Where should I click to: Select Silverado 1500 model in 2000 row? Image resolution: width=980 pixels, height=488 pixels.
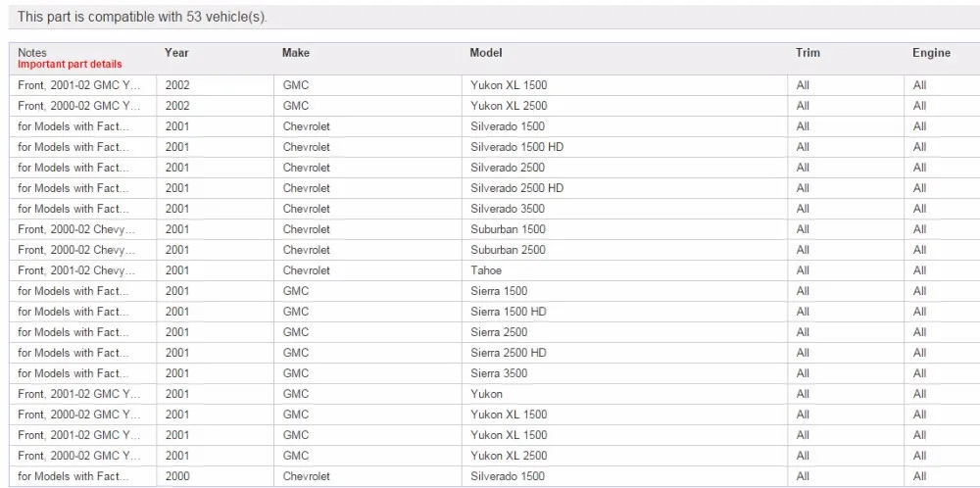(x=508, y=477)
